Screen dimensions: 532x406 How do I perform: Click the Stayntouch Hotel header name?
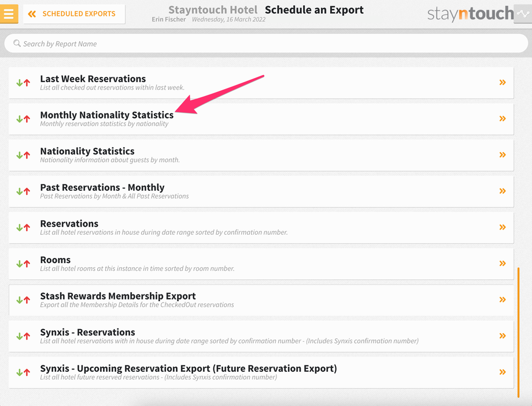tap(213, 10)
